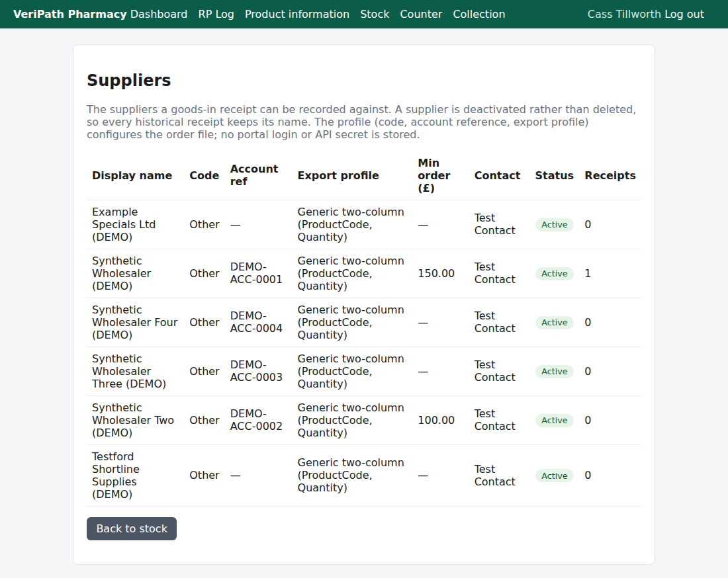Click the Back to stock button
Viewport: 728px width, 578px height.
pyautogui.click(x=132, y=529)
